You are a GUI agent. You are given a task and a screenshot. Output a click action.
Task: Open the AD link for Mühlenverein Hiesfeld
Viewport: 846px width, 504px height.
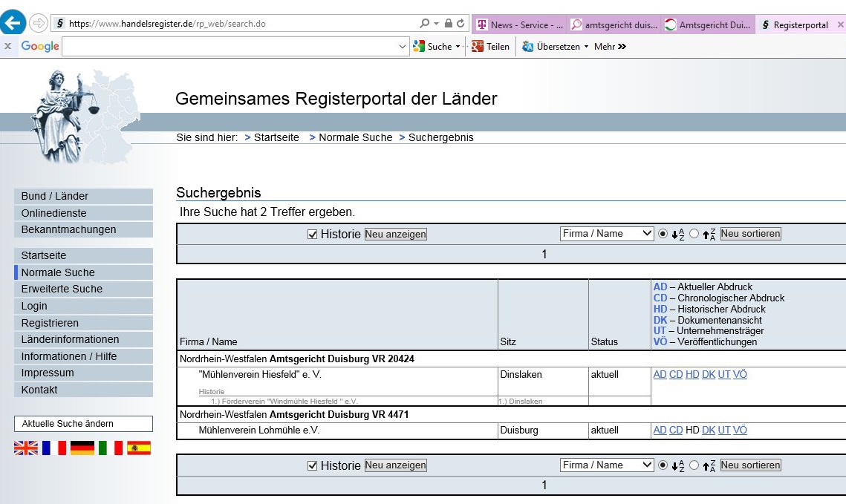(660, 375)
